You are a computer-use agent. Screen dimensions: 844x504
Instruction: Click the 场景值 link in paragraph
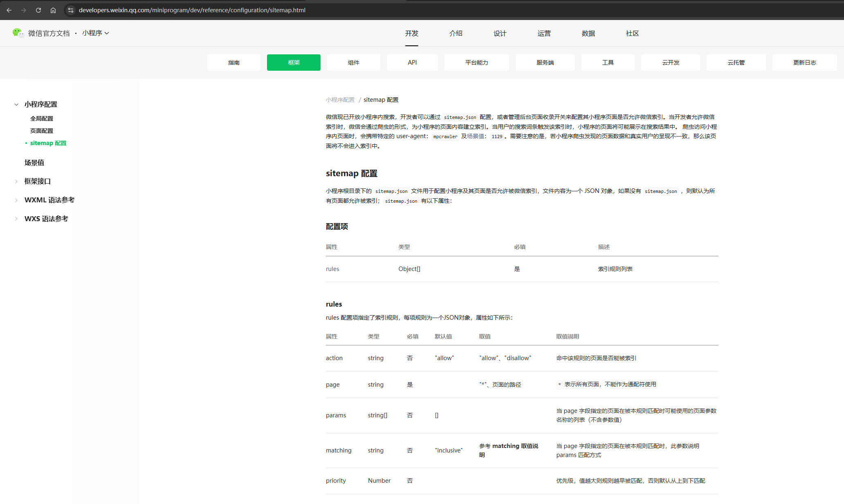(x=475, y=136)
